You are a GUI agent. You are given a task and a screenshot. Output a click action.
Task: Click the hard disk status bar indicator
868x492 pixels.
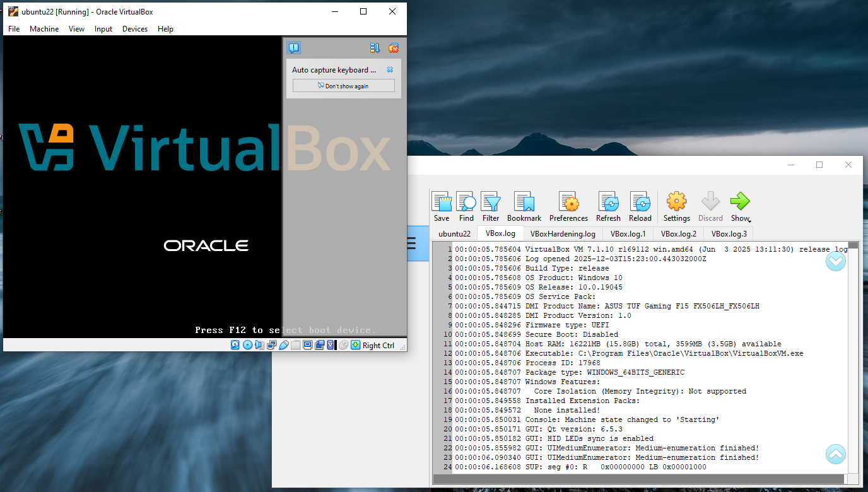235,345
